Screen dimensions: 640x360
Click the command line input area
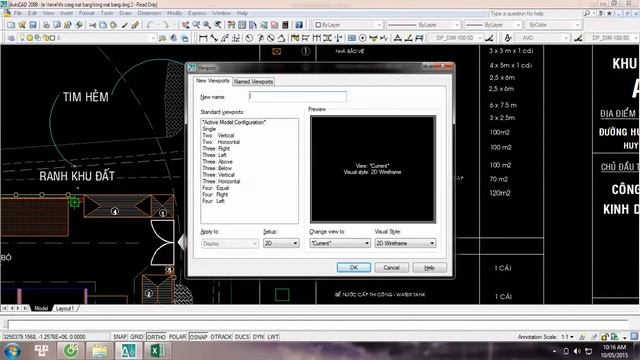[318, 325]
